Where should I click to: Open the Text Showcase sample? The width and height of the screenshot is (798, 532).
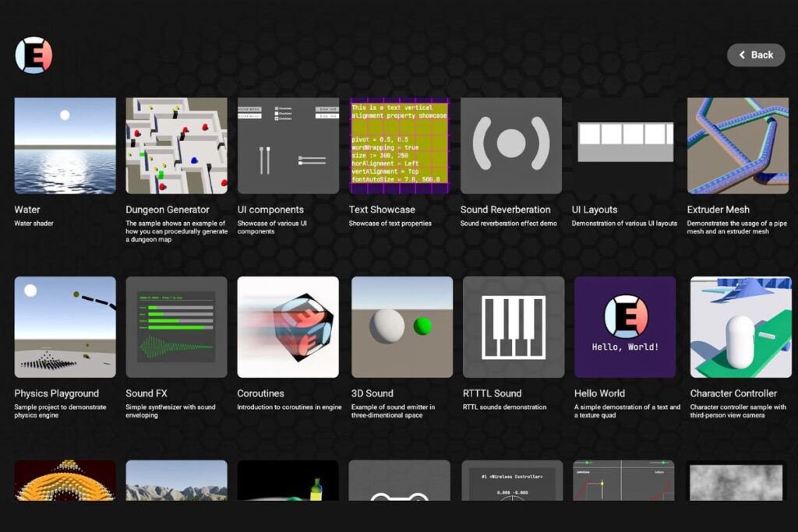coord(400,146)
